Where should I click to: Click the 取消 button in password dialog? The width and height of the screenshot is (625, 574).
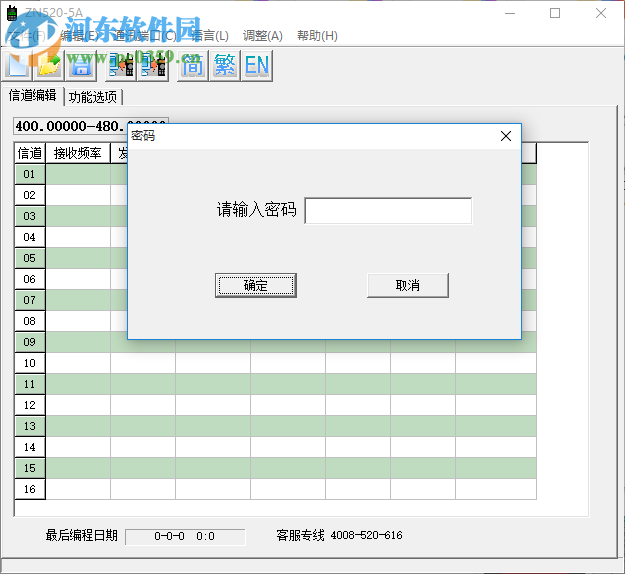[408, 285]
